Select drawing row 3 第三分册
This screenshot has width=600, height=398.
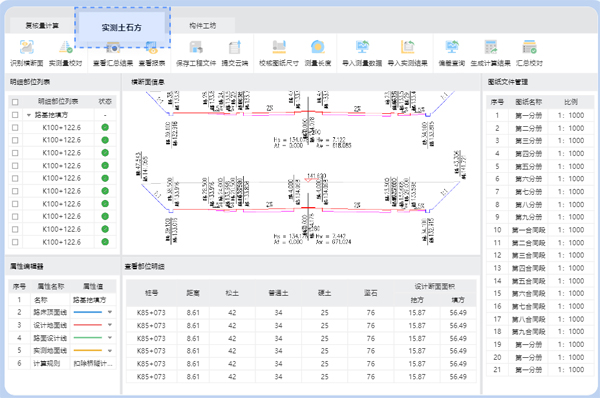(x=540, y=141)
